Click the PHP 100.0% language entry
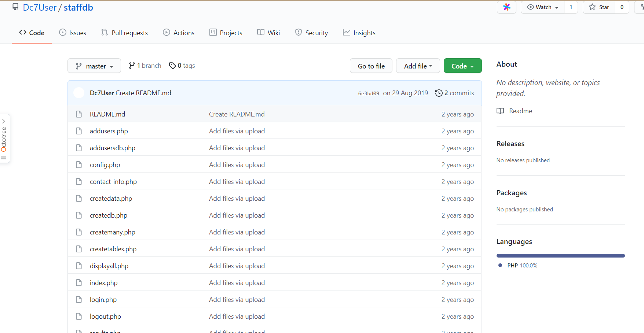 [518, 266]
